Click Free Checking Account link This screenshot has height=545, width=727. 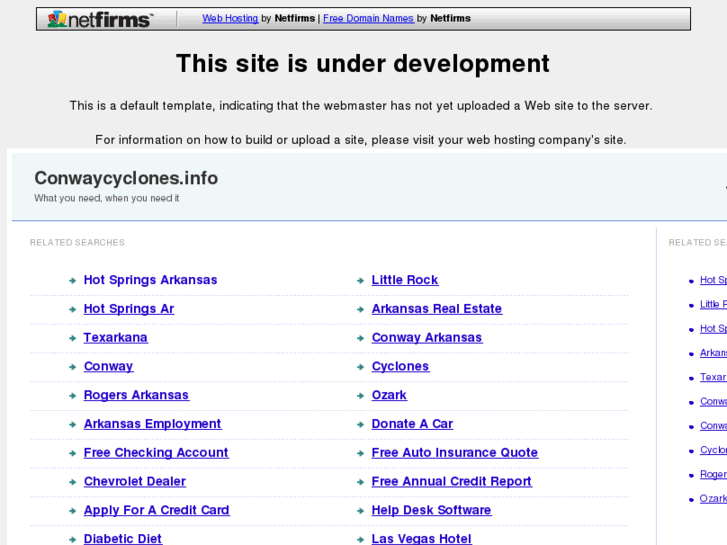(x=156, y=452)
